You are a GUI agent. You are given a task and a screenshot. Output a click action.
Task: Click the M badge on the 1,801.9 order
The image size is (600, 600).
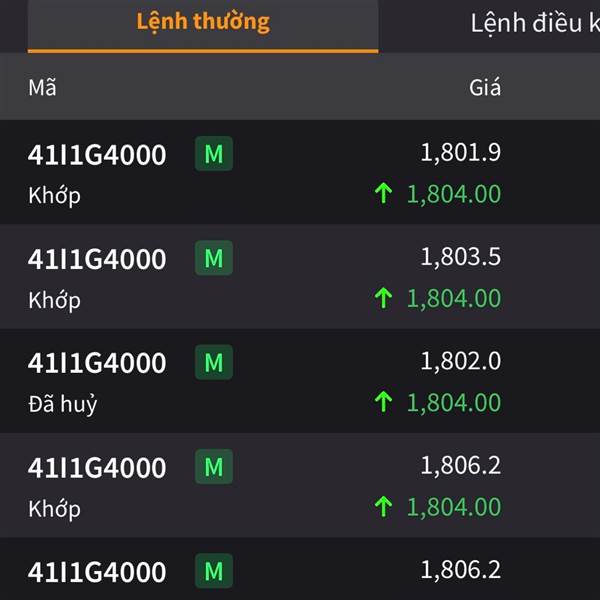[x=213, y=154]
